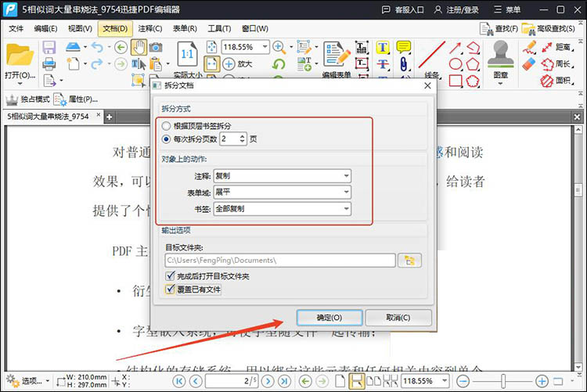Expand the Stamp tool dropdown arrow

tap(501, 84)
